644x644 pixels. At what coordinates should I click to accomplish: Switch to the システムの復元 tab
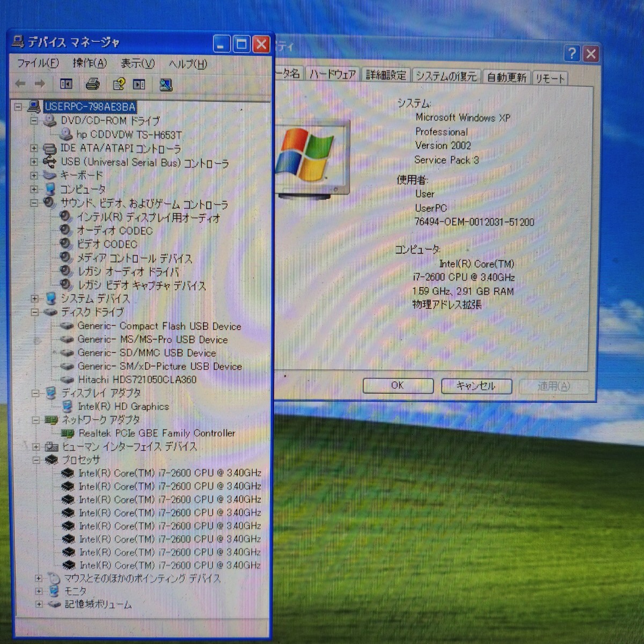446,76
